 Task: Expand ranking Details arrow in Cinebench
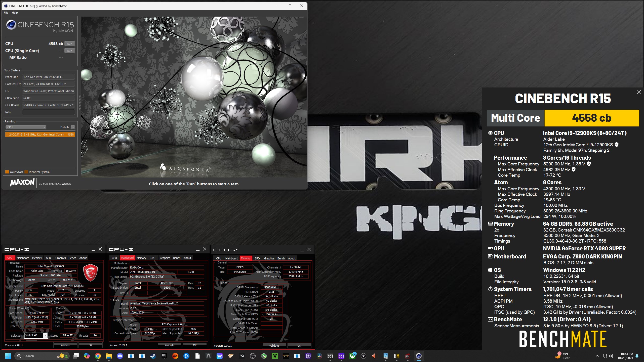tap(73, 127)
